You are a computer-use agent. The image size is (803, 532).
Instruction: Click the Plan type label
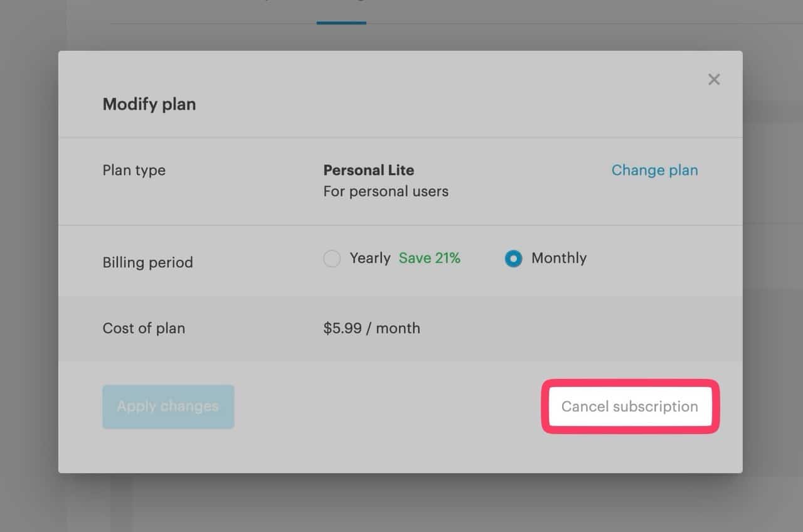[134, 170]
